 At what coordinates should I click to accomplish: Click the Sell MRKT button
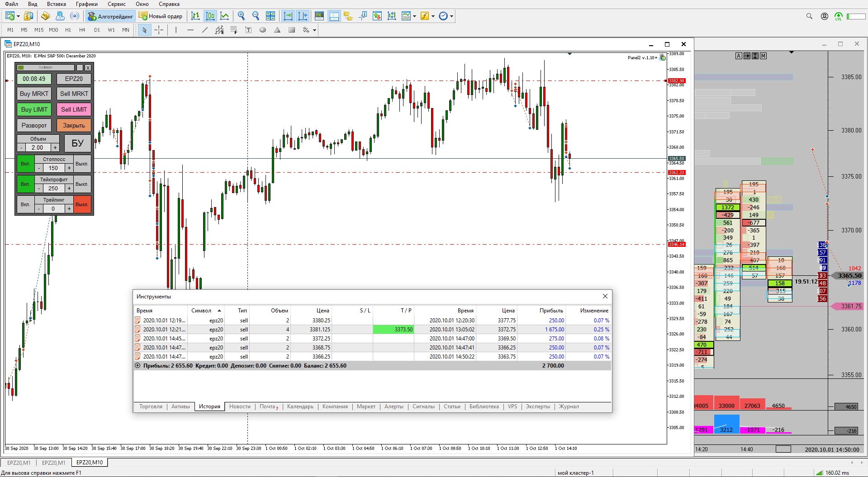(x=74, y=94)
